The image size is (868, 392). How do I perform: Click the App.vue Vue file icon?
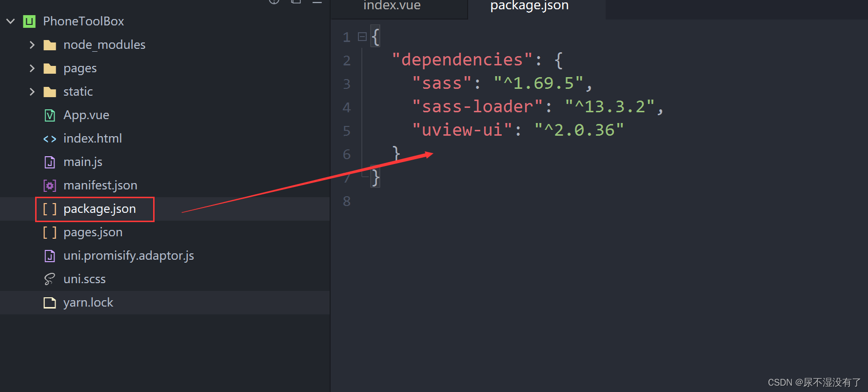(50, 115)
